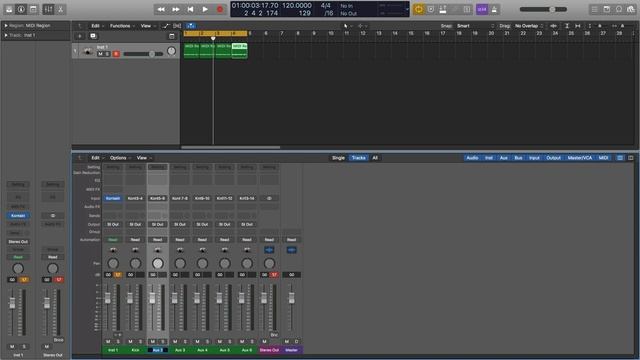
Task: Mute the Kick channel strip
Action: (131, 342)
